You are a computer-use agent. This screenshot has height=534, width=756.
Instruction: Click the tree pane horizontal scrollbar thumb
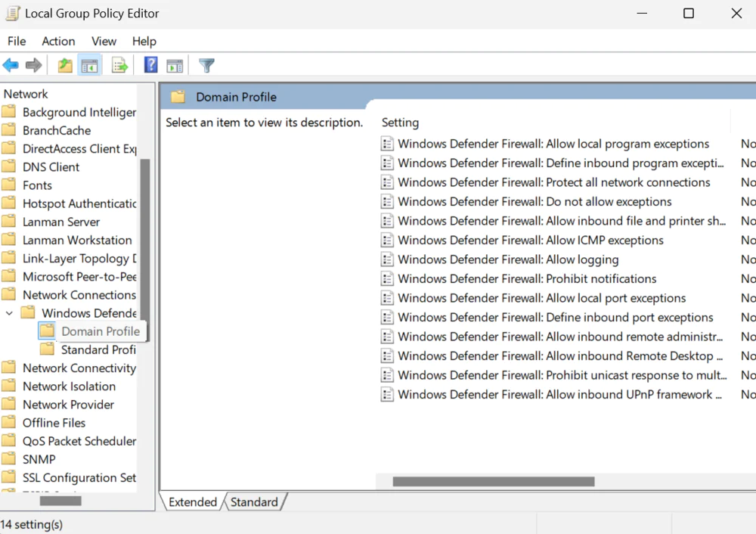pos(60,501)
